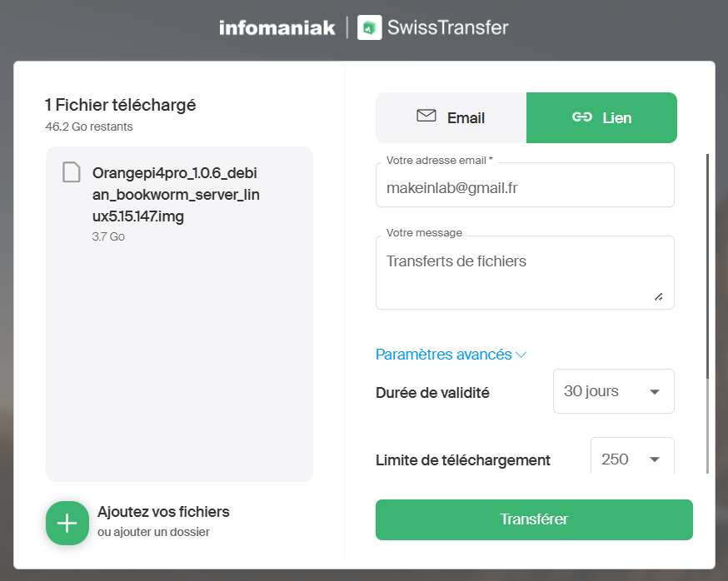Screen dimensions: 728x581
Task: Focus the Votre message text area
Action: [525, 272]
